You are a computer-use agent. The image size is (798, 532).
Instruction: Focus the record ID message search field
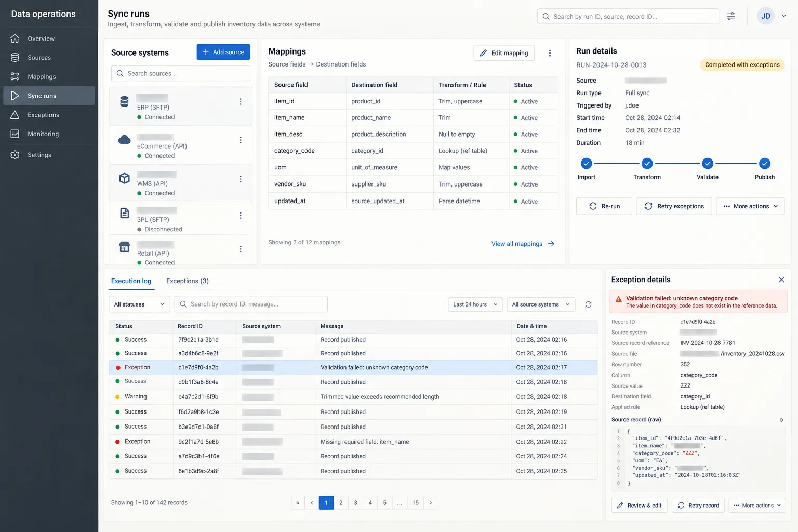point(251,304)
